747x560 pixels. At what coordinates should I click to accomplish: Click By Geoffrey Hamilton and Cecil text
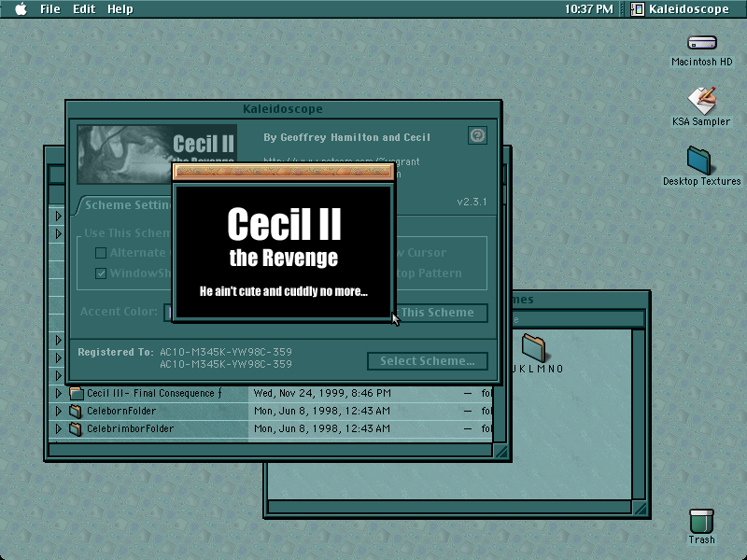pos(346,137)
